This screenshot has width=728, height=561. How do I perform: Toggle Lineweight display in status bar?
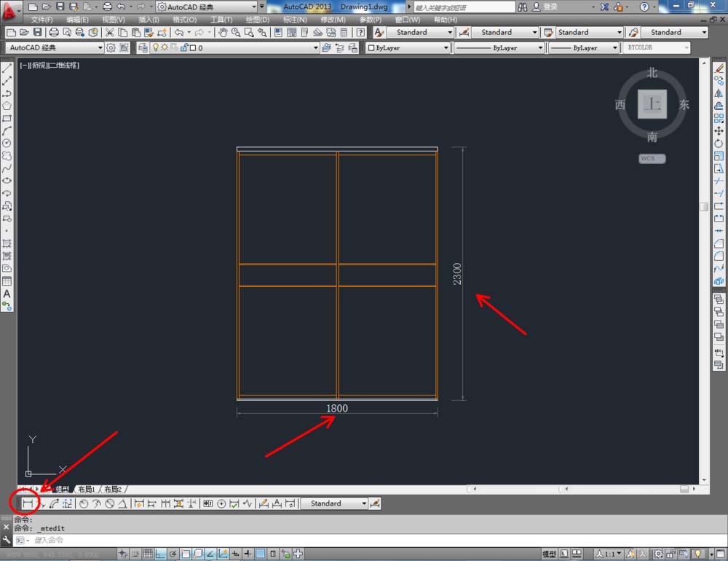tap(248, 554)
